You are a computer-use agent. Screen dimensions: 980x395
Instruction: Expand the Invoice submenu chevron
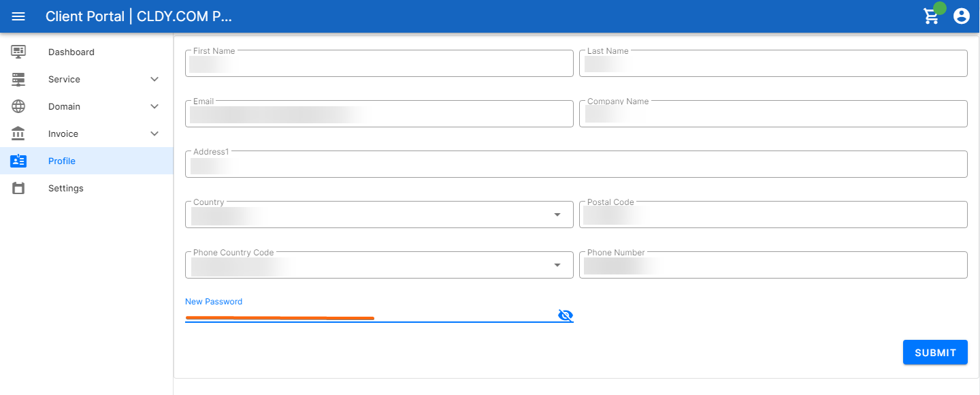154,133
